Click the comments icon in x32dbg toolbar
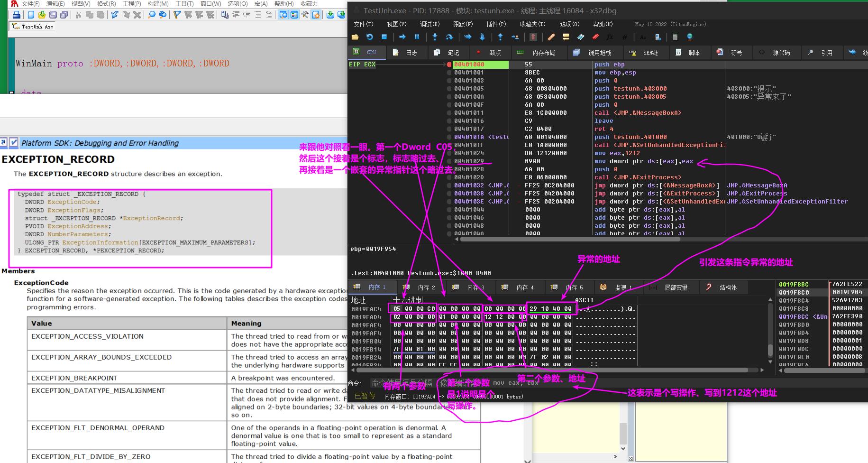Image resolution: width=868 pixels, height=463 pixels. pyautogui.click(x=566, y=37)
